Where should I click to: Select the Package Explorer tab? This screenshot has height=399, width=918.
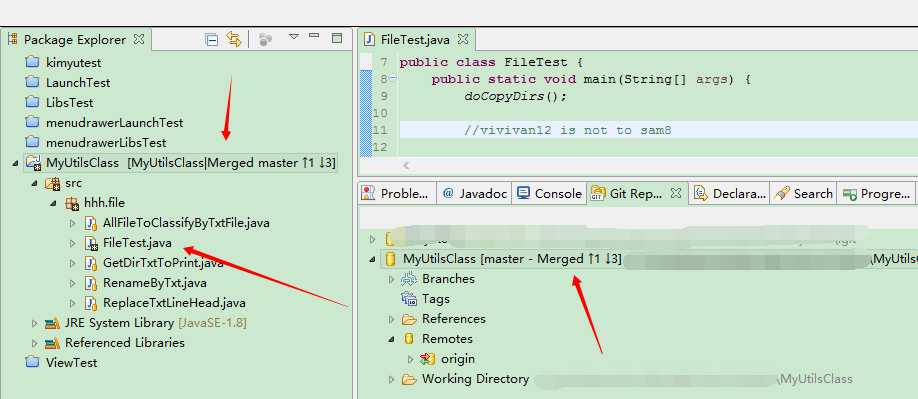coord(76,40)
